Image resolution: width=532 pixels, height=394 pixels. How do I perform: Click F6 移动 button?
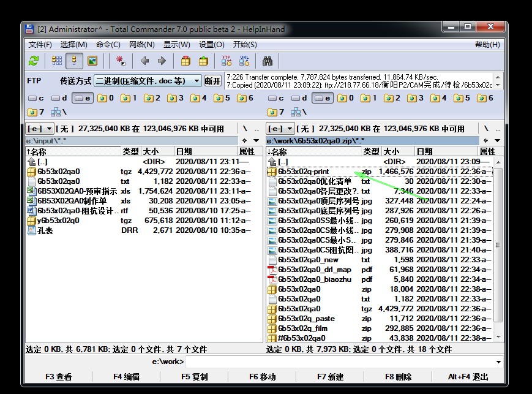(x=262, y=377)
